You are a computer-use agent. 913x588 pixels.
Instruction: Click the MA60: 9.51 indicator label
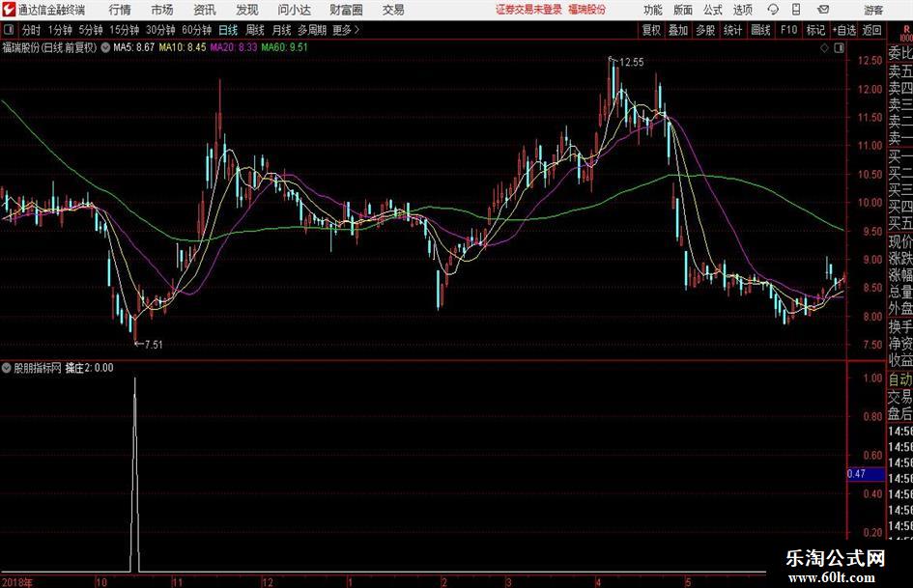(x=285, y=47)
